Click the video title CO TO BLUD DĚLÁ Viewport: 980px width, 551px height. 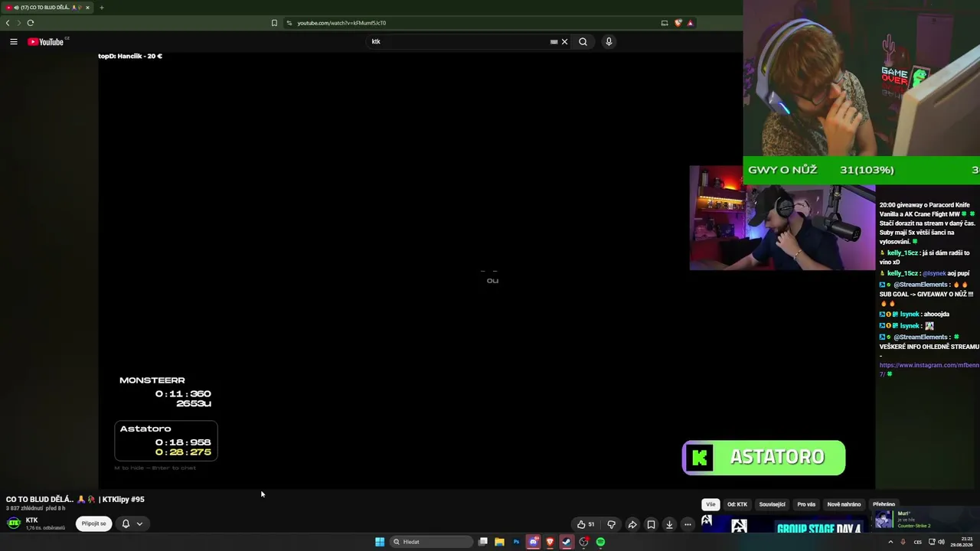click(75, 499)
